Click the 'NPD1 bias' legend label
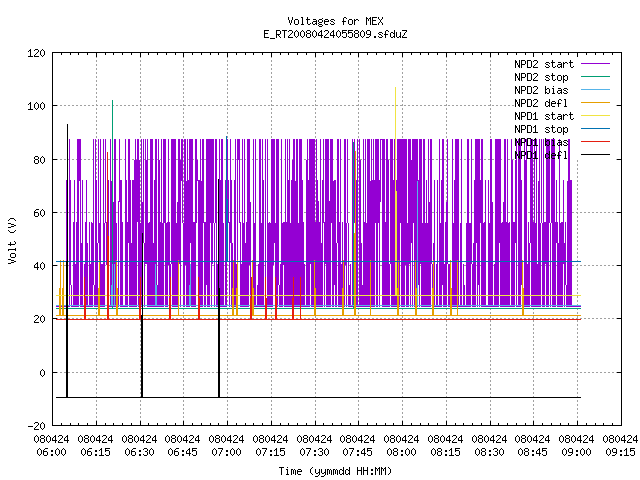Screen dimensions: 640x480 [x=541, y=142]
